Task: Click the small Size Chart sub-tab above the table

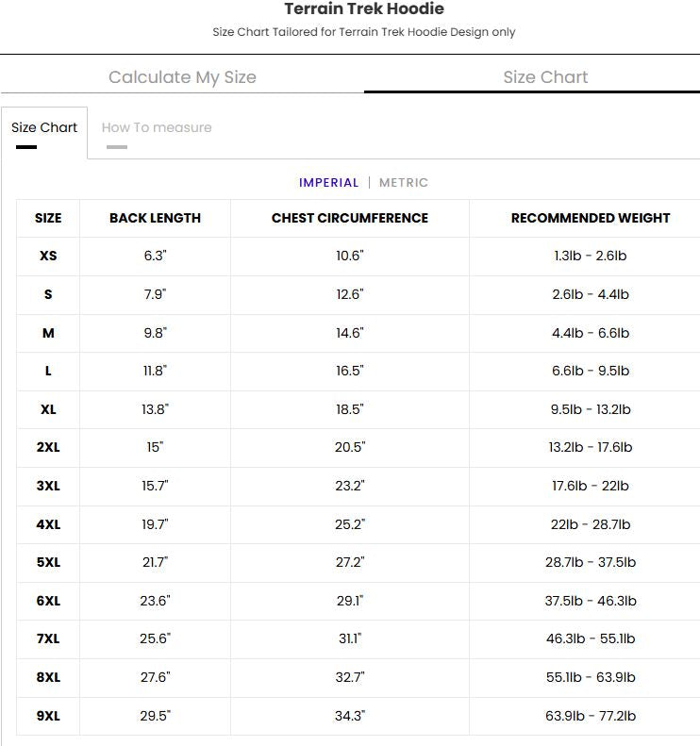Action: (x=44, y=127)
